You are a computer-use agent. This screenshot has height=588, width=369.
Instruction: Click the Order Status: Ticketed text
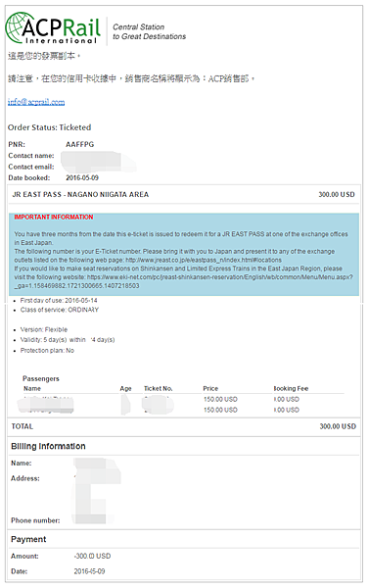(49, 127)
